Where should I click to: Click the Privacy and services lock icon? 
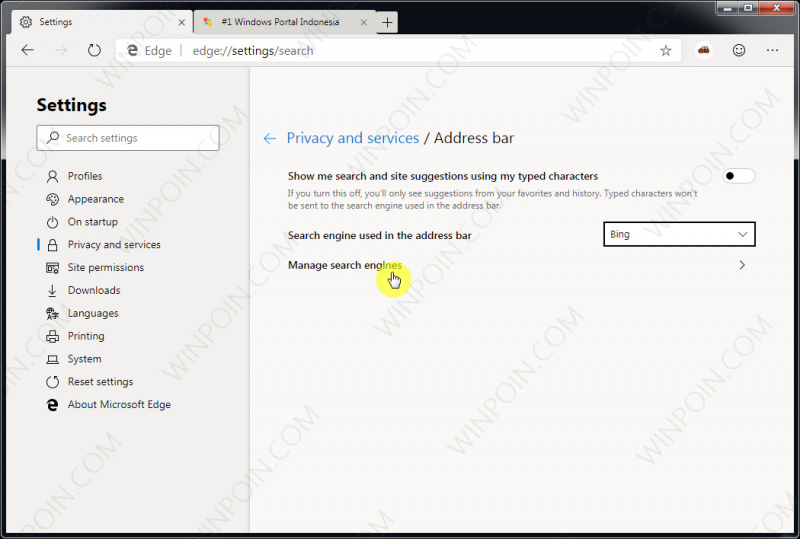52,245
